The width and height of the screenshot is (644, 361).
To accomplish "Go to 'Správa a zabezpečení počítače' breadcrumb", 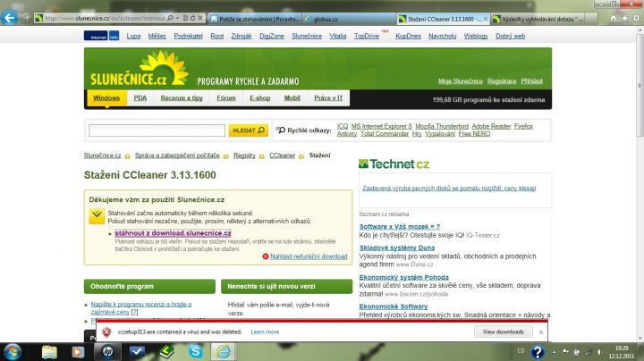I will pyautogui.click(x=177, y=155).
